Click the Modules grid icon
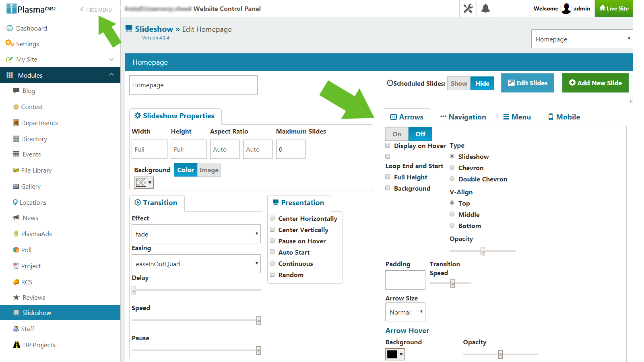Screen dimensions: 644x362 tap(10, 75)
